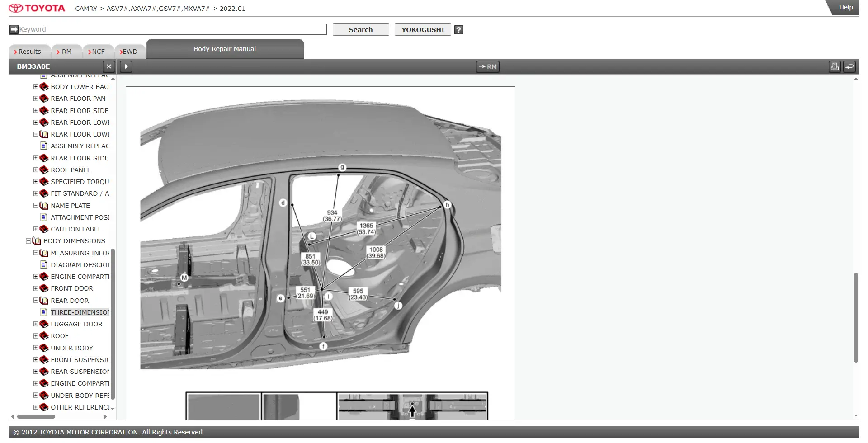Click the 1008 (39.68) dimension label
The height and width of the screenshot is (443, 868).
(376, 253)
